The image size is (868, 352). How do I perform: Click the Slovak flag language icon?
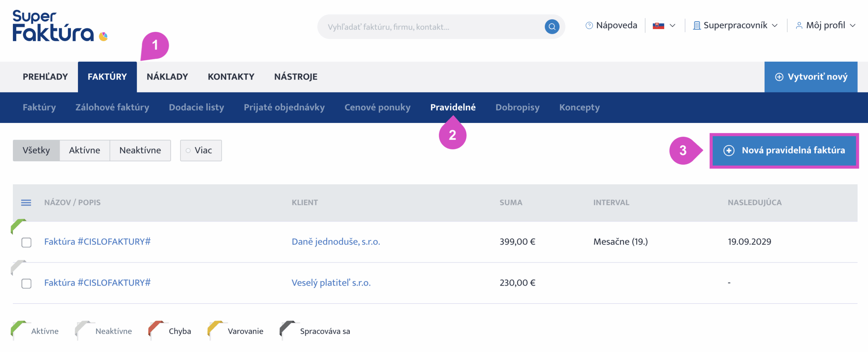click(x=658, y=26)
